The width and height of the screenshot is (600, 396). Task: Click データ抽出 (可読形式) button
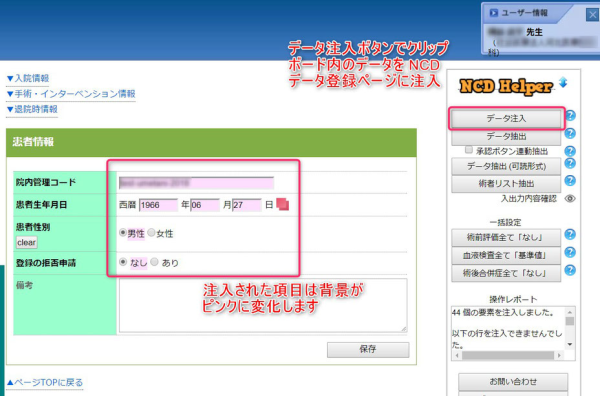pyautogui.click(x=506, y=166)
